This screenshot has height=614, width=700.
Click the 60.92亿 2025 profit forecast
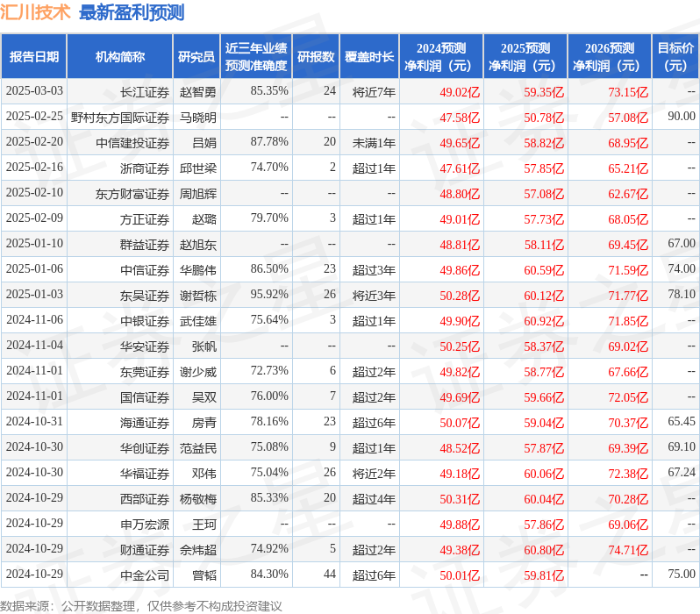[x=544, y=322]
